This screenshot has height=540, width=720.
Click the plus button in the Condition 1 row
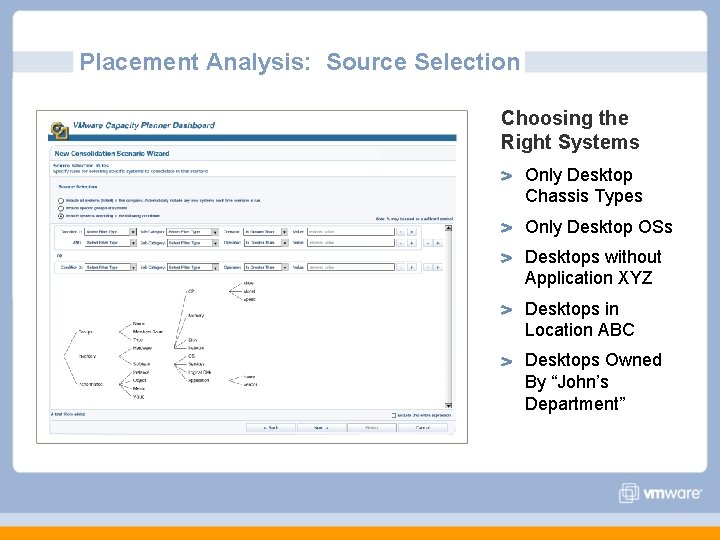click(412, 232)
